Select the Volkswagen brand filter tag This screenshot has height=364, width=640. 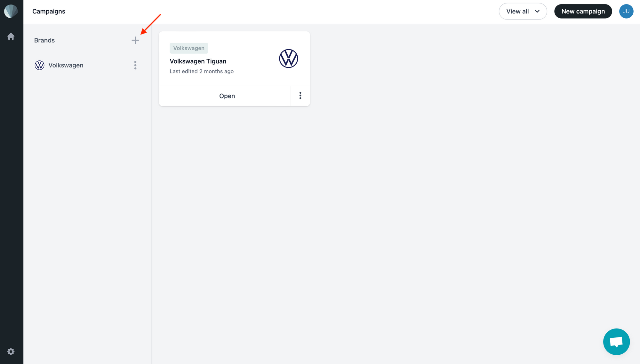pyautogui.click(x=188, y=48)
